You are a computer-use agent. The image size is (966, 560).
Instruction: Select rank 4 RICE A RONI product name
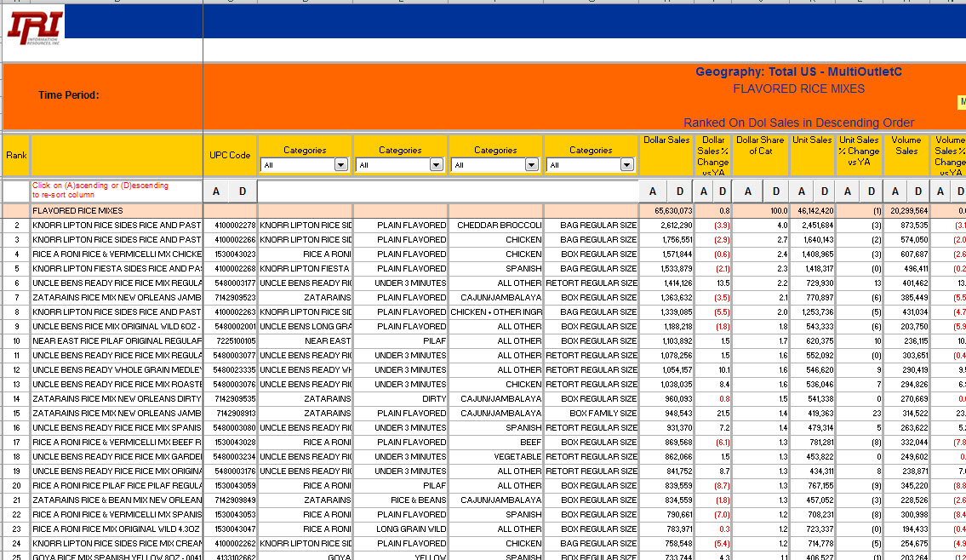tap(117, 254)
